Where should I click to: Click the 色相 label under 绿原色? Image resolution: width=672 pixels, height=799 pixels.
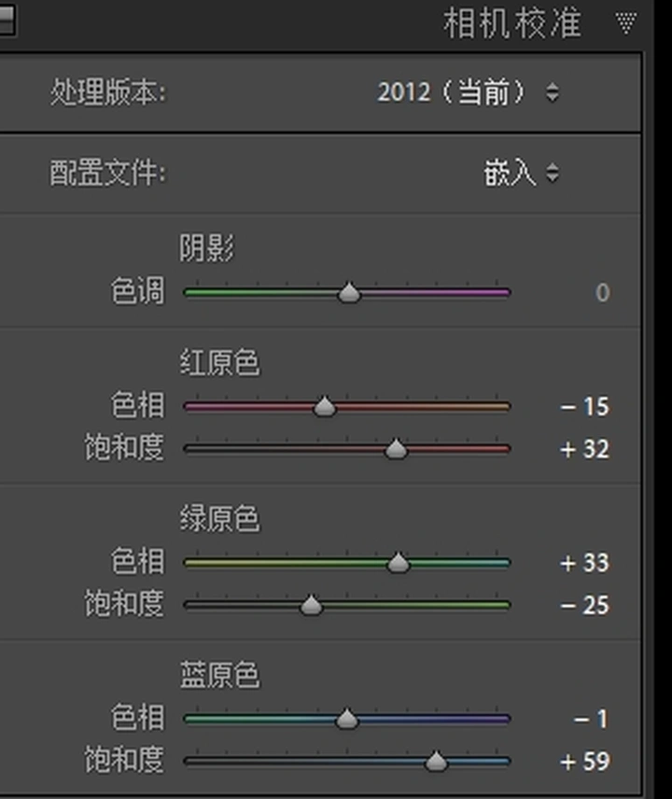coord(138,562)
